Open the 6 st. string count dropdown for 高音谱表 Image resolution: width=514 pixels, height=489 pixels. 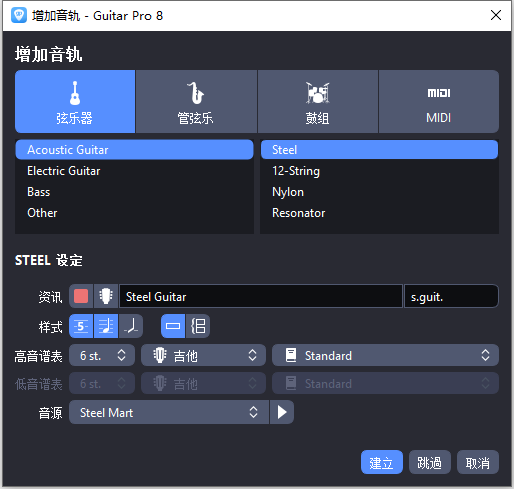point(102,355)
